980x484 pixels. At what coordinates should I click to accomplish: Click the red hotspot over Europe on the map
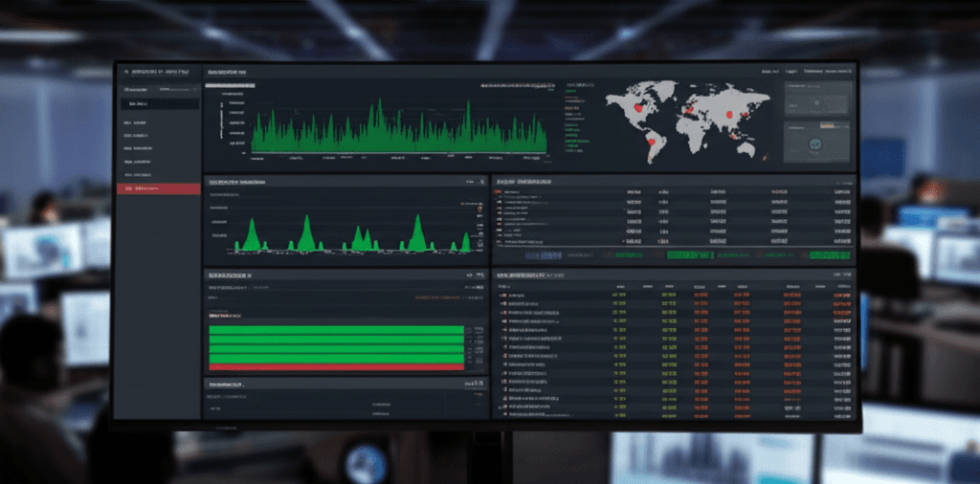pyautogui.click(x=689, y=110)
